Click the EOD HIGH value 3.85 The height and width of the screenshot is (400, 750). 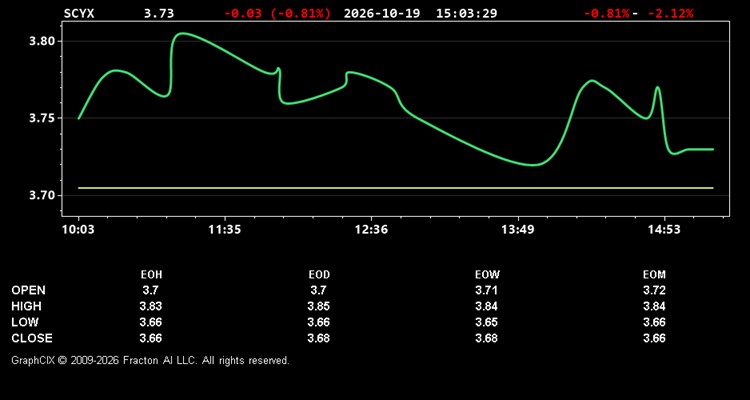point(318,306)
